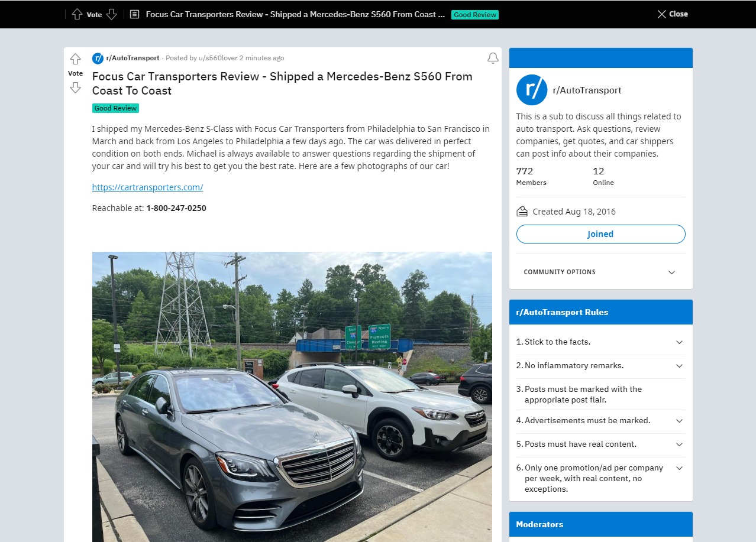The image size is (756, 542).
Task: Close the post overlay
Action: coord(673,14)
